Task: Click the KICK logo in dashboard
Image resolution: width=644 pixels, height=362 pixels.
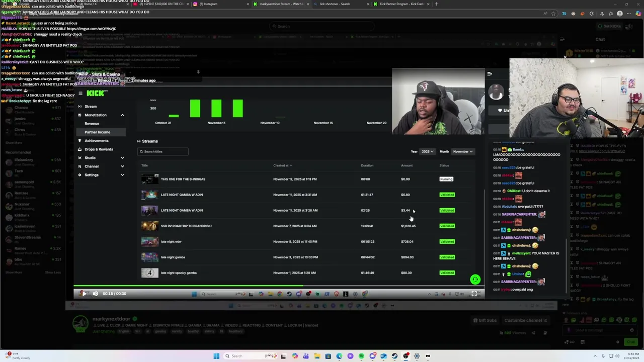Action: 96,93
